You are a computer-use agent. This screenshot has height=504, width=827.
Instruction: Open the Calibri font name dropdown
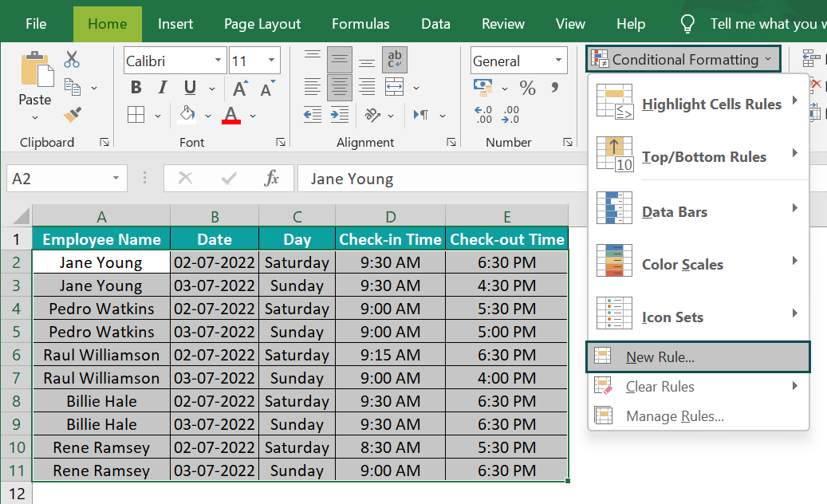tap(218, 60)
